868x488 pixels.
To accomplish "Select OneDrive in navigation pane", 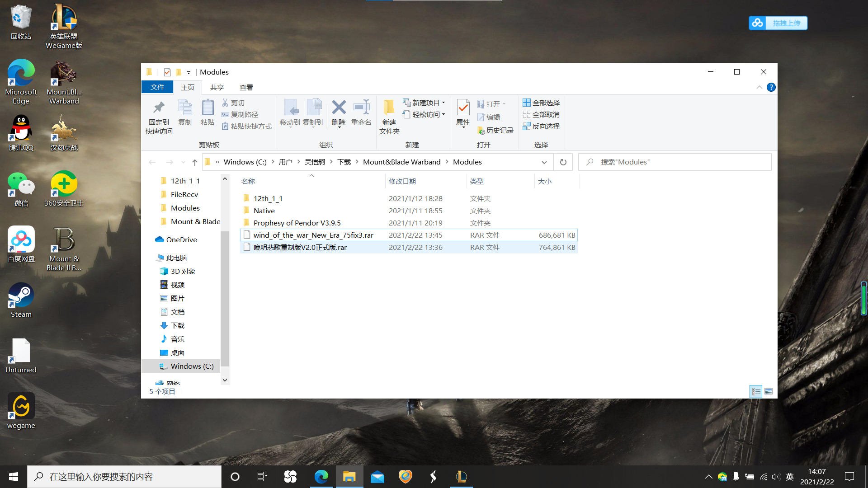I will point(181,239).
